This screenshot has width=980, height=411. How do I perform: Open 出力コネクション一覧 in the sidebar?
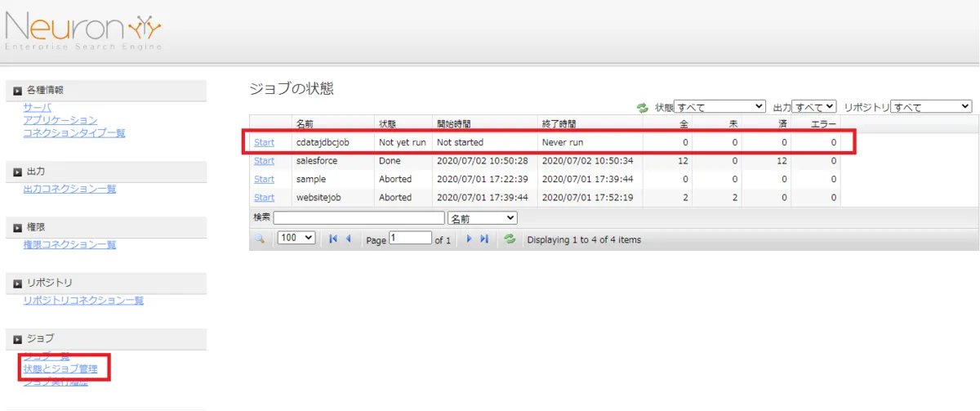[69, 189]
